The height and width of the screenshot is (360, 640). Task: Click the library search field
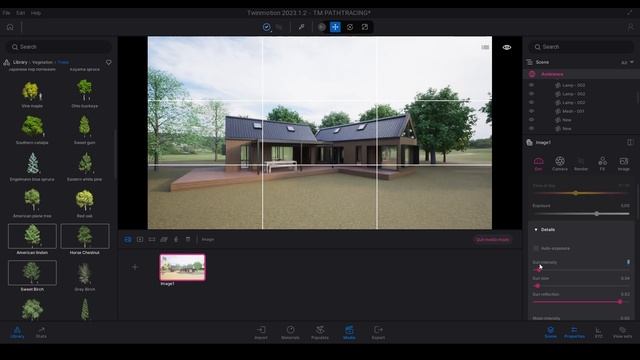(x=59, y=47)
